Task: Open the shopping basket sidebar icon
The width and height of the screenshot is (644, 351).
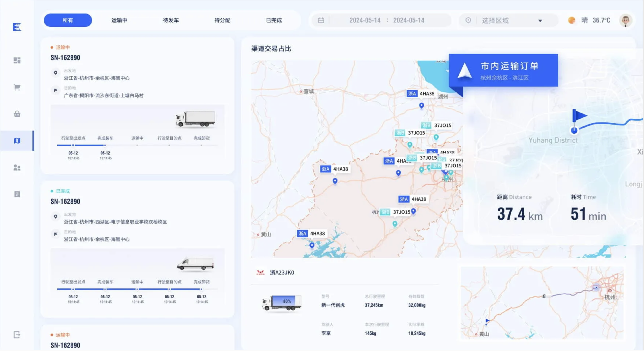Action: 17,114
